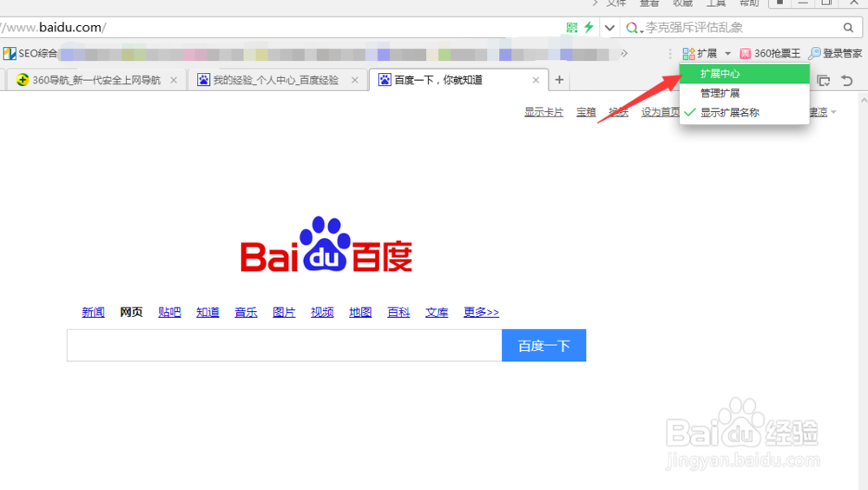868x490 pixels.
Task: Open the SEO综合 bookmark
Action: [x=30, y=53]
